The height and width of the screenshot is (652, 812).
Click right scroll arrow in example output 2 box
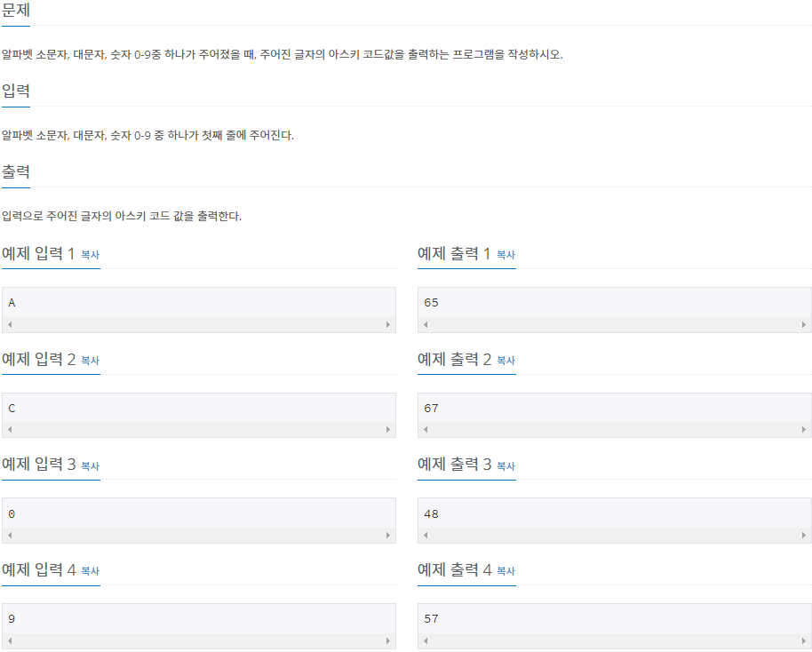click(x=804, y=429)
